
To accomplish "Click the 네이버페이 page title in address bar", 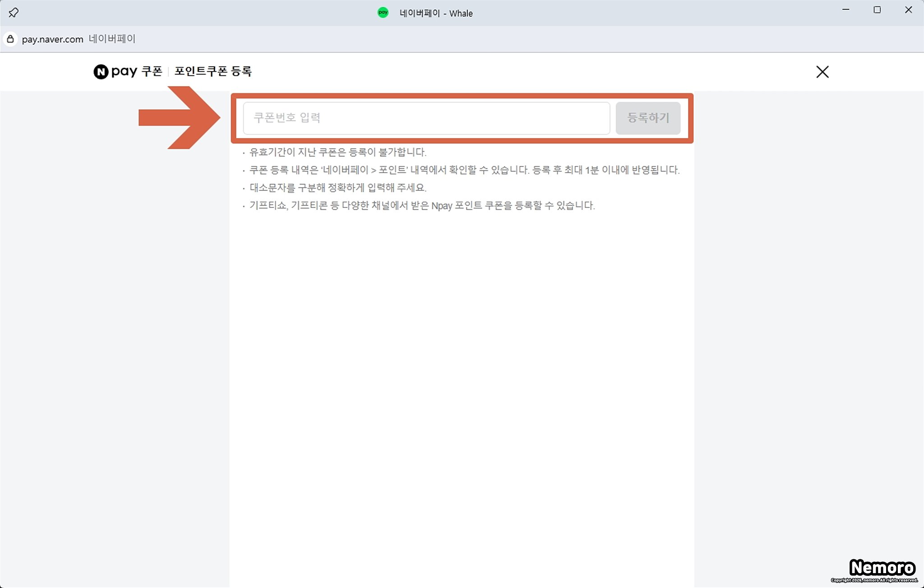I will (112, 39).
